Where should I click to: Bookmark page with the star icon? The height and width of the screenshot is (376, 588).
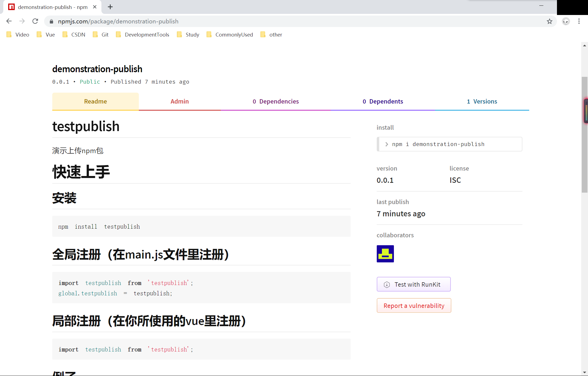tap(549, 21)
